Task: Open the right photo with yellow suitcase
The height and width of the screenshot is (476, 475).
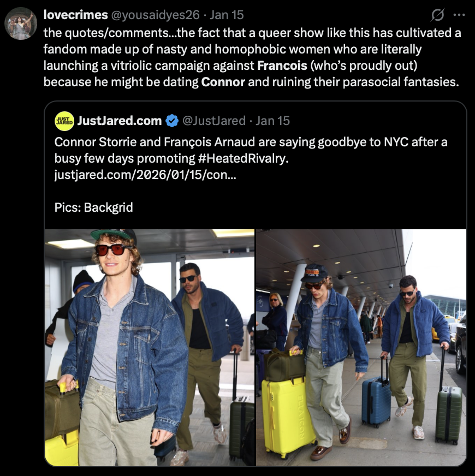Action: (x=361, y=348)
